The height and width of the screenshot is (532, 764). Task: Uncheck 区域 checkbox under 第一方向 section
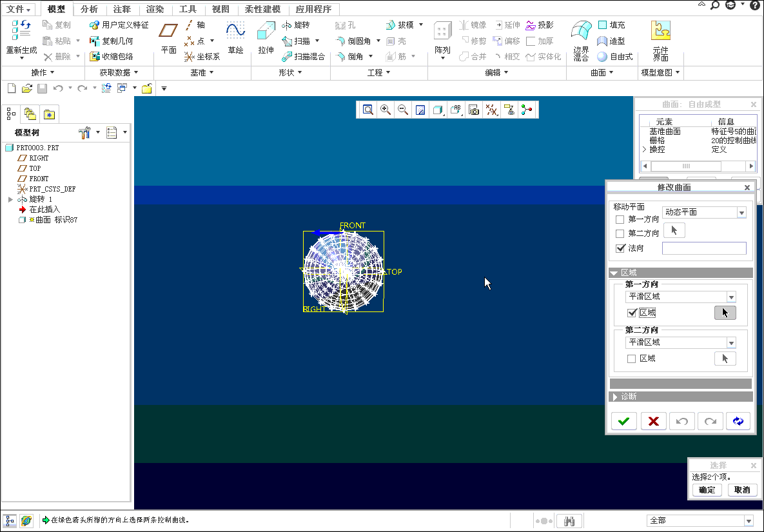pos(632,313)
